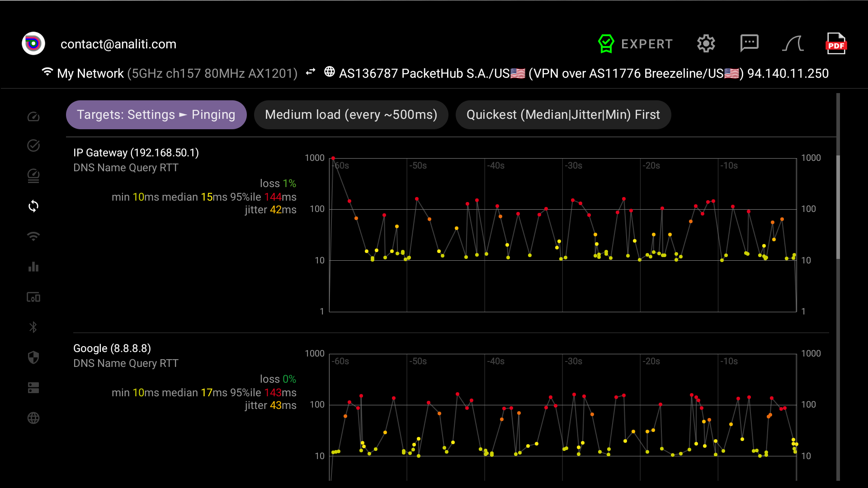Viewport: 868px width, 488px height.
Task: Open Quickest First sorting dropdown
Action: 563,115
